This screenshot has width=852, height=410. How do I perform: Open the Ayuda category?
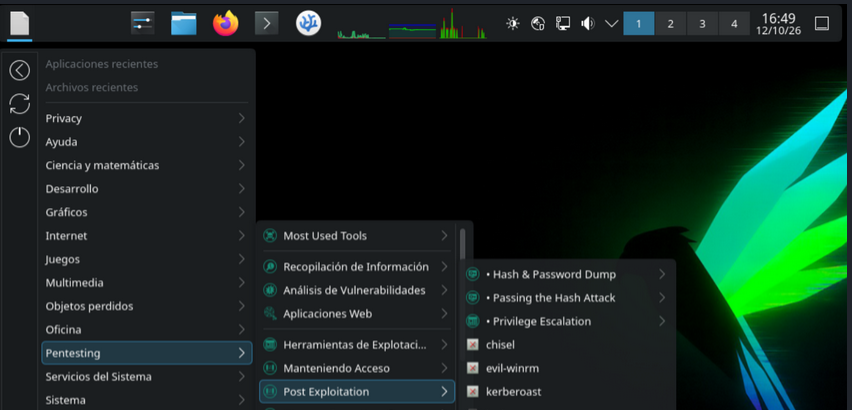coord(147,142)
